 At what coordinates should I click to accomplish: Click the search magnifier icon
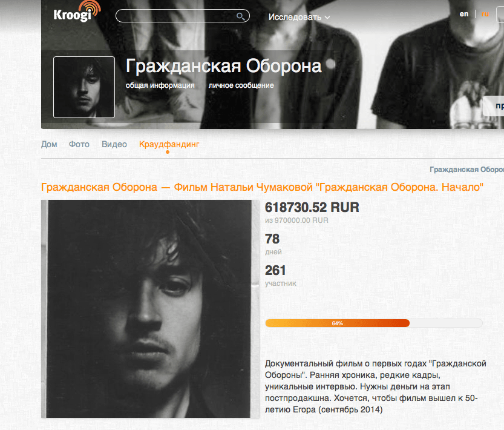[x=240, y=16]
